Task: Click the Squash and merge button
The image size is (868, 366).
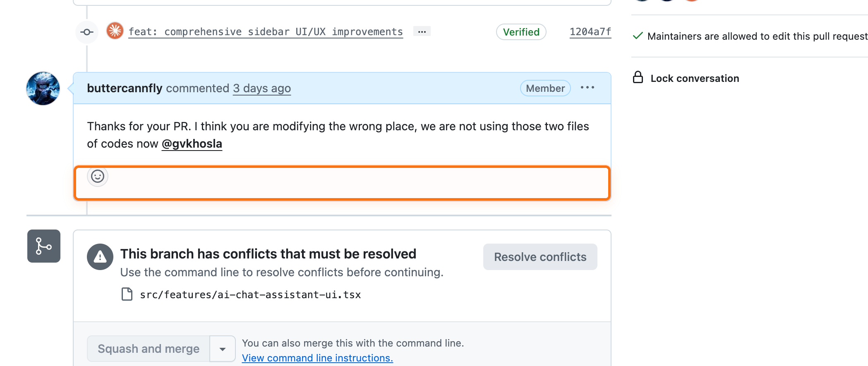Action: [x=149, y=349]
